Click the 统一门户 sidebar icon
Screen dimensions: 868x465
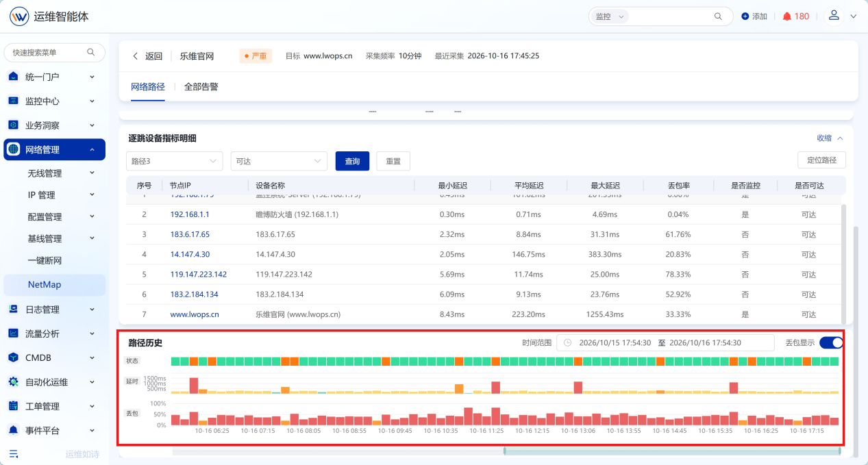(13, 77)
